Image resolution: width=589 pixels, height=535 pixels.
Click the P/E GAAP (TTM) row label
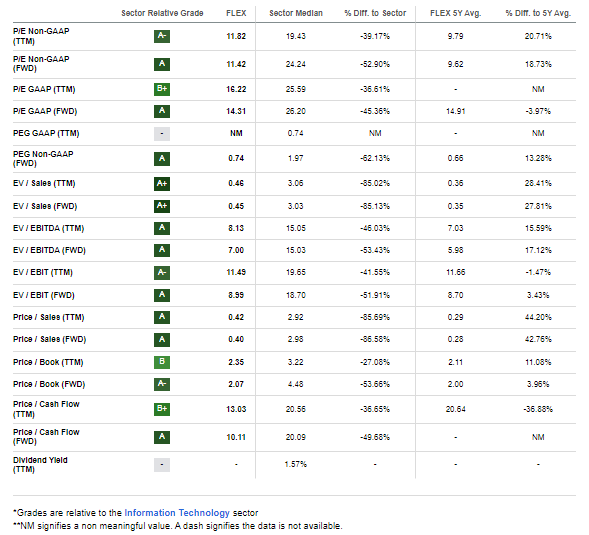pos(44,89)
